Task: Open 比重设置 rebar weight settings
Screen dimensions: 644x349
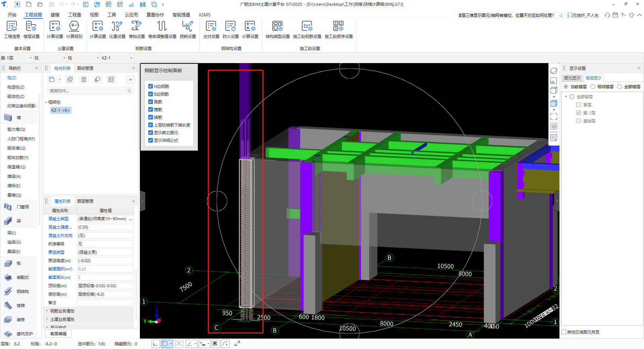Action: pyautogui.click(x=117, y=30)
